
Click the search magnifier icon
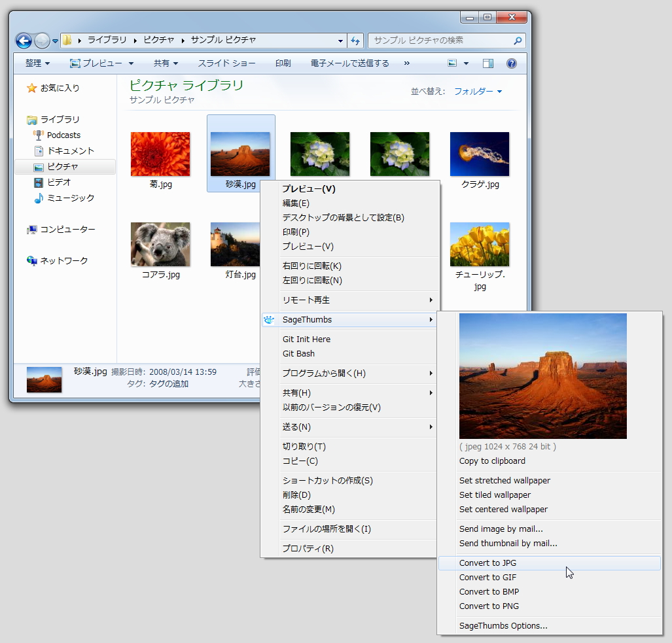[520, 41]
